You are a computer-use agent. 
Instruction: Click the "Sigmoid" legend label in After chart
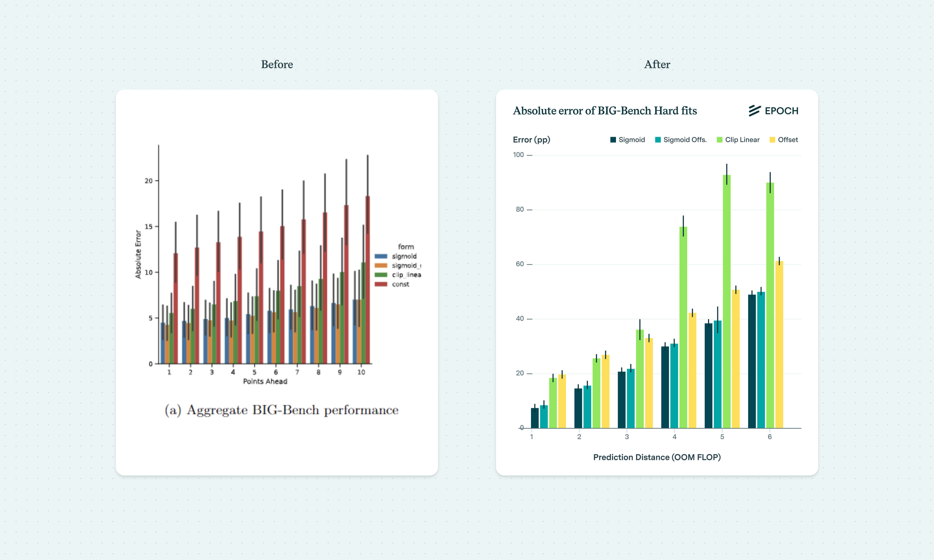coord(632,140)
